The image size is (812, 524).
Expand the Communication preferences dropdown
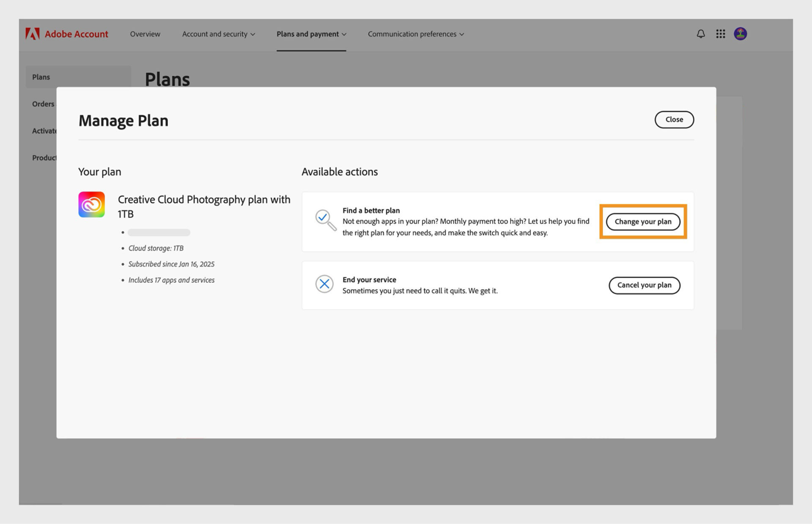[x=415, y=34]
